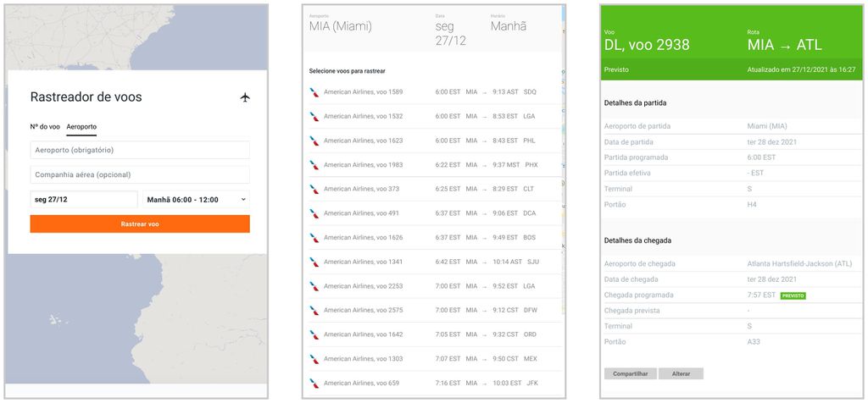Select the row text American Airlines, voo 373
Screen dimensions: 868x403
[361, 189]
